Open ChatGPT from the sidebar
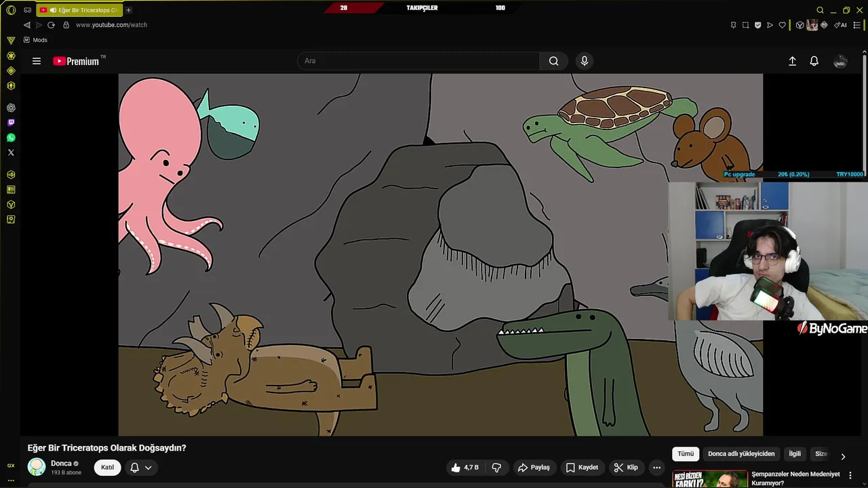The width and height of the screenshot is (868, 488). pos(11,108)
